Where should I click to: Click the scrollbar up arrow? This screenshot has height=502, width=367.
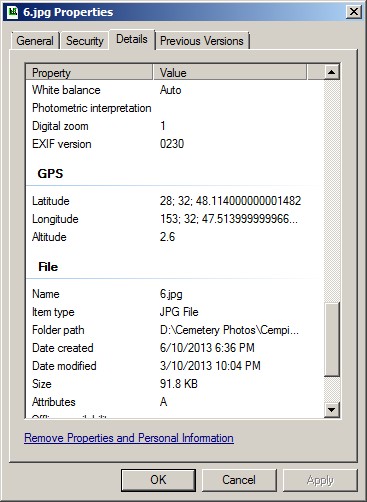tap(332, 72)
